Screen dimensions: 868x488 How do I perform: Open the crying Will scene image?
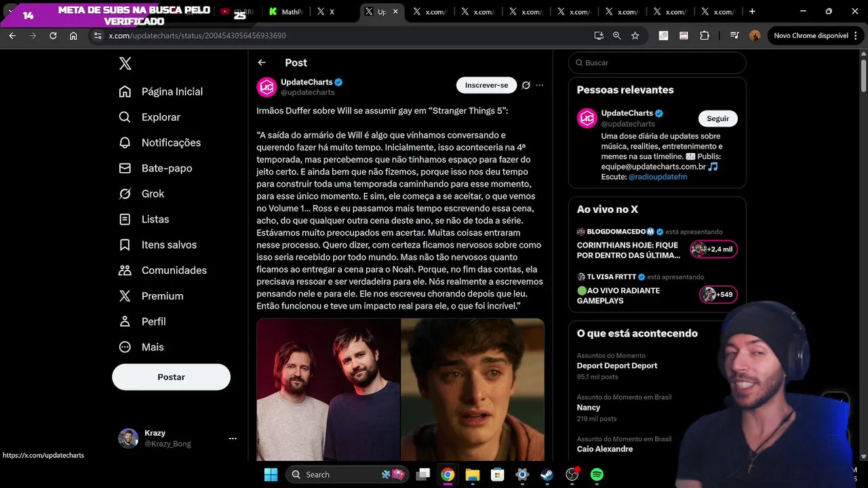(x=473, y=390)
